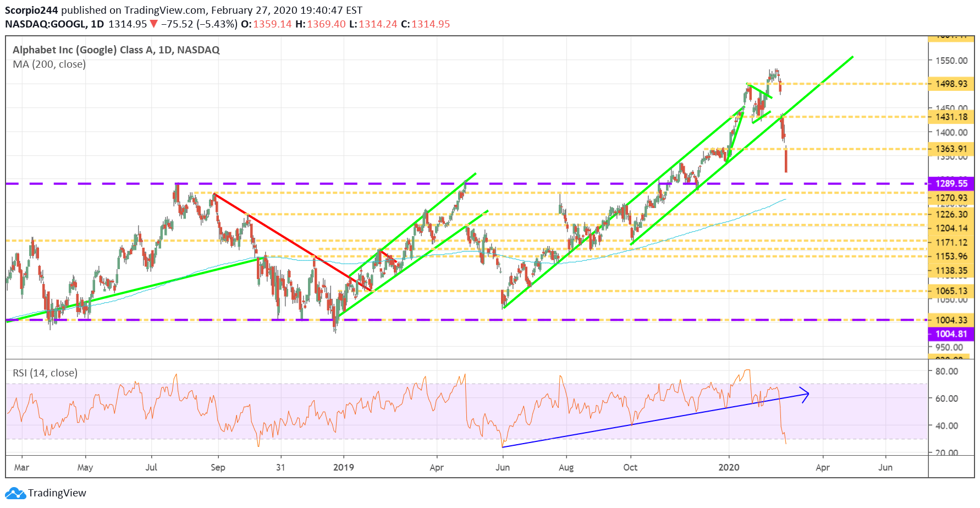
Task: Click the Aug label on time axis
Action: click(x=566, y=468)
